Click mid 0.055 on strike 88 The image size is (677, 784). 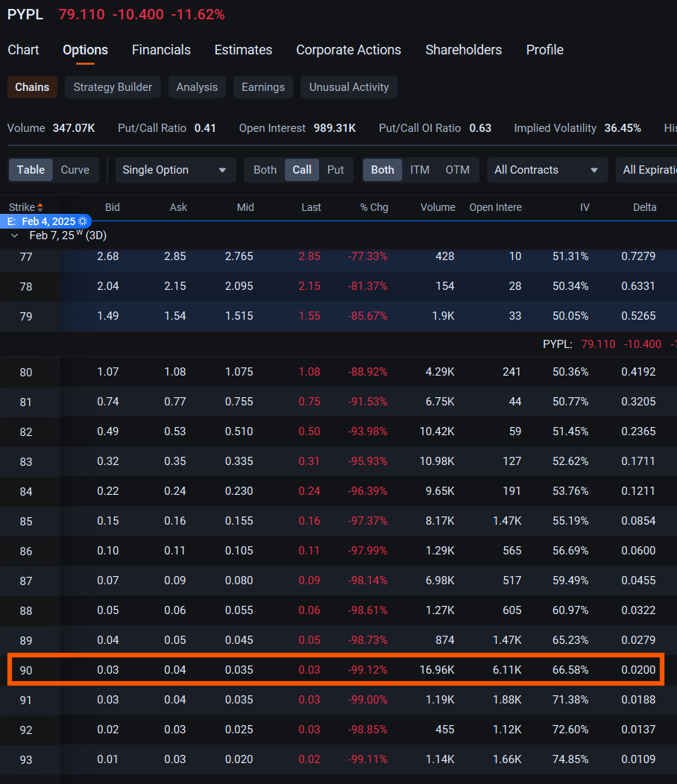(239, 610)
